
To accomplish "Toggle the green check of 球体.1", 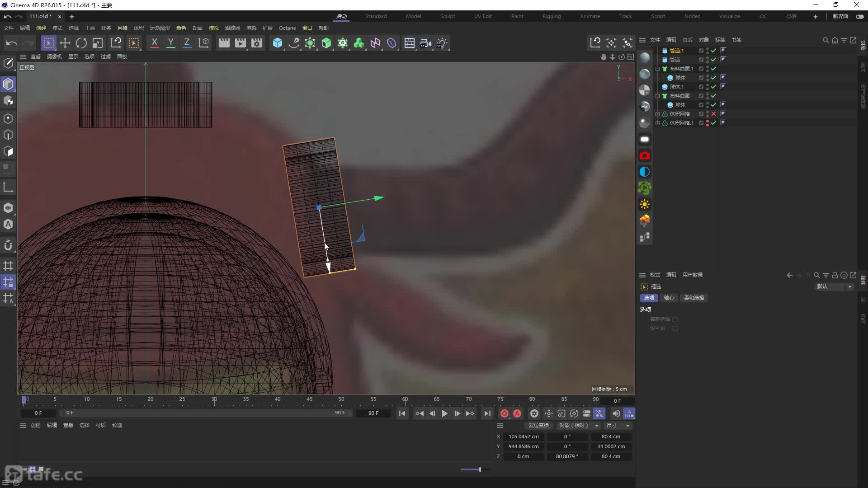I will 714,87.
